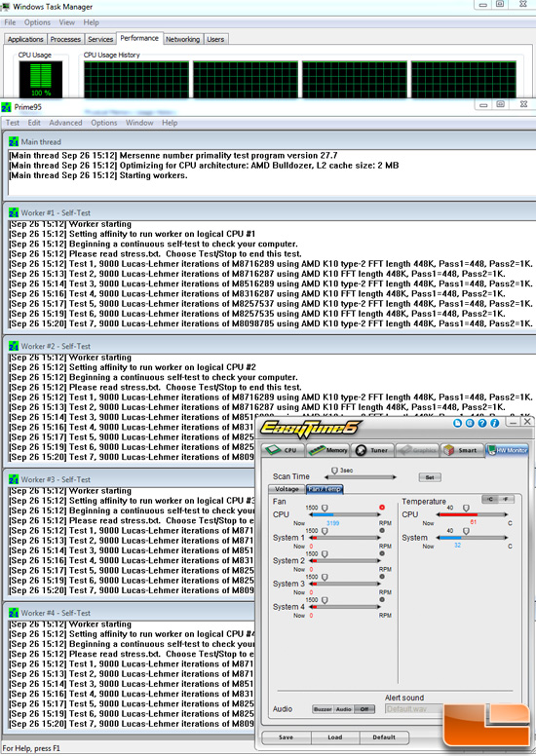Image resolution: width=536 pixels, height=756 pixels.
Task: Click the monitor icon on HW Monitor tab
Action: click(492, 450)
